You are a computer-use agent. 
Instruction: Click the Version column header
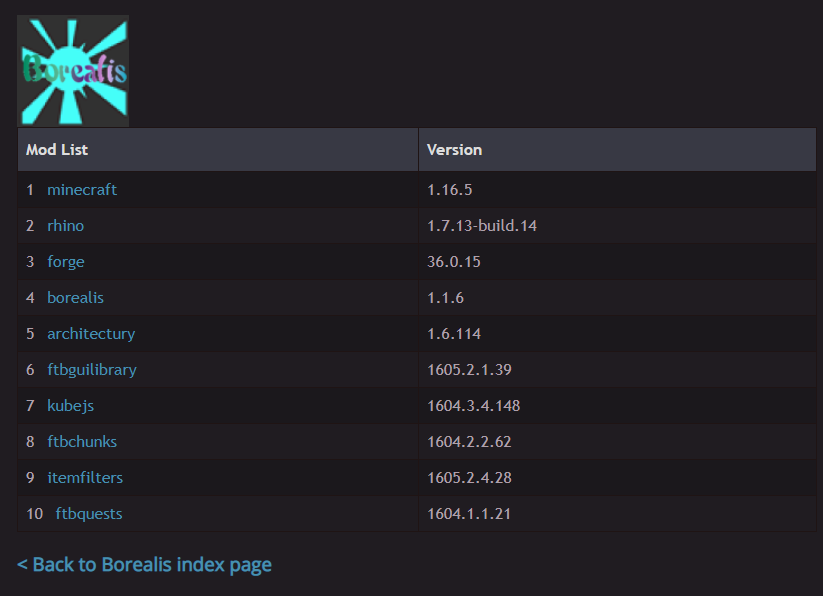coord(454,150)
